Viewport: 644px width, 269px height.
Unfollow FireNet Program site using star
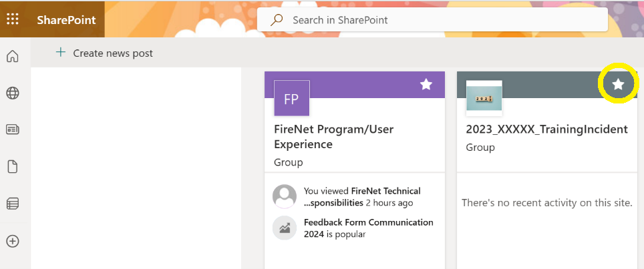click(x=426, y=84)
